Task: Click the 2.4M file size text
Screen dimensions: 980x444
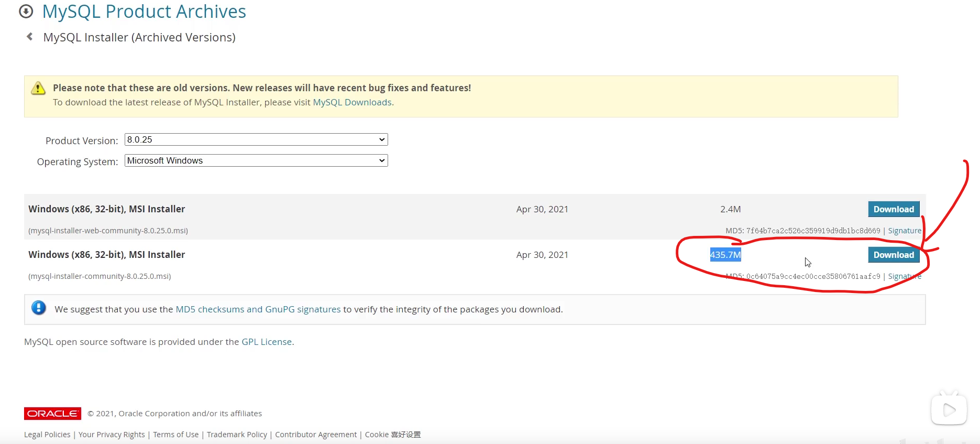Action: tap(731, 209)
